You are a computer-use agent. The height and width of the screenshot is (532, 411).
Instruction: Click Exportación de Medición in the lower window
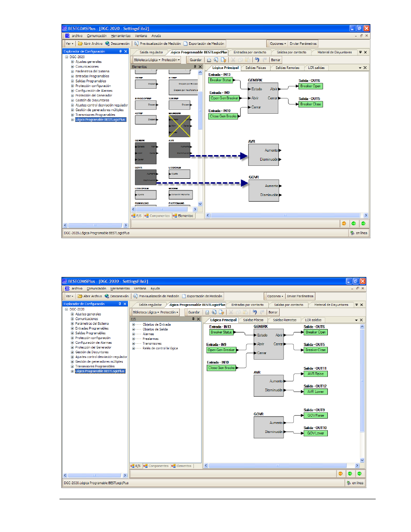coord(202,296)
